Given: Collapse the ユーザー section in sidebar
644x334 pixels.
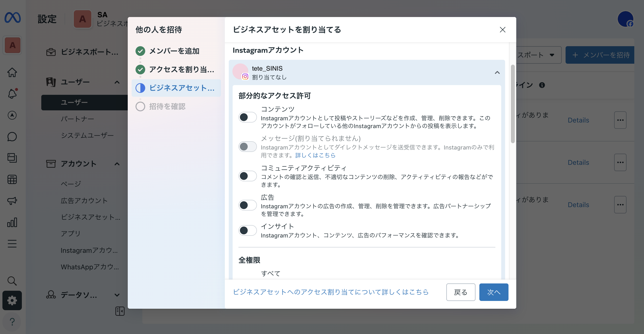Looking at the screenshot, I should click(x=117, y=82).
